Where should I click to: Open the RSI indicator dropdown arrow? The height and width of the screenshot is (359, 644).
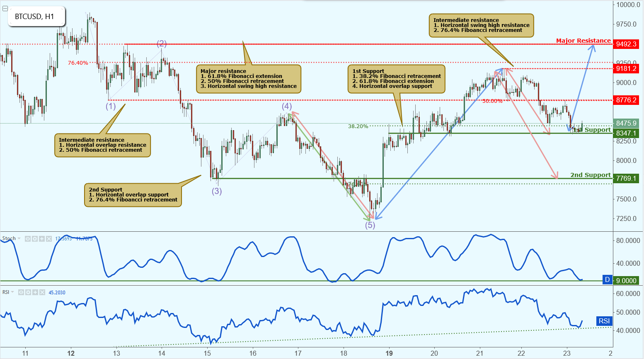[x=12, y=292]
